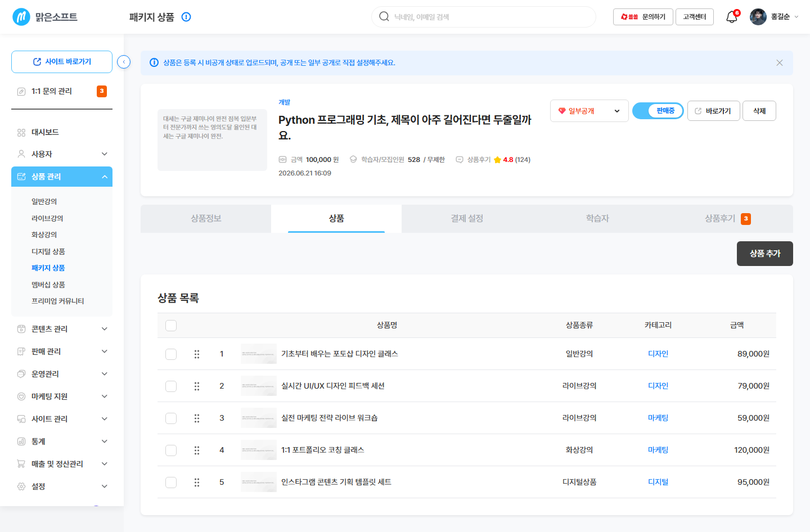This screenshot has width=810, height=532.
Task: Toggle the 판매중 sale switch
Action: tap(658, 111)
